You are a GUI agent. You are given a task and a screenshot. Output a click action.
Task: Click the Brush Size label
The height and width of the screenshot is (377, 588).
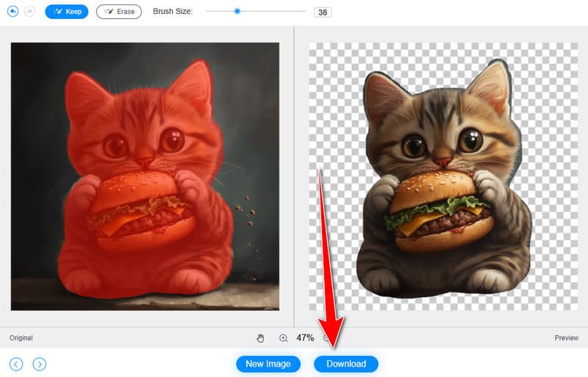click(173, 12)
